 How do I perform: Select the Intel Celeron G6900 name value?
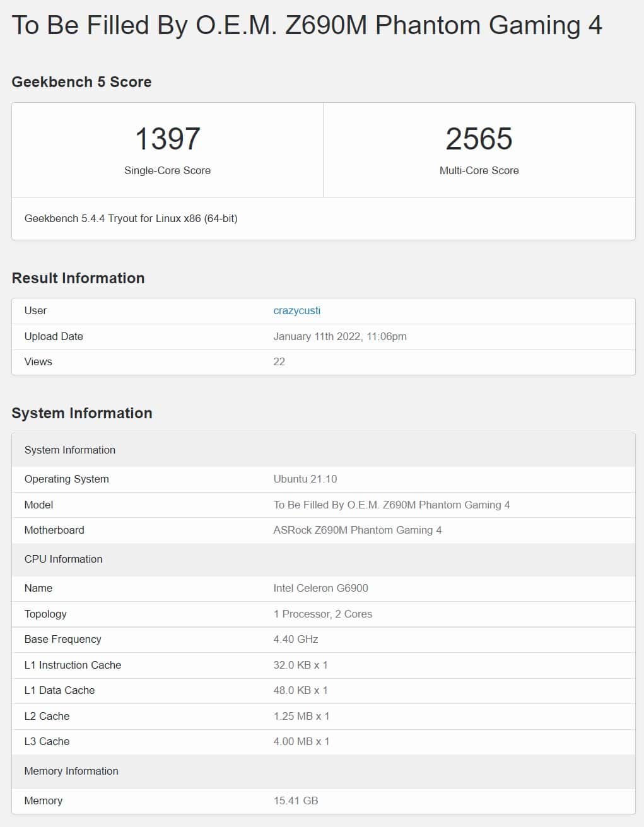tap(320, 588)
